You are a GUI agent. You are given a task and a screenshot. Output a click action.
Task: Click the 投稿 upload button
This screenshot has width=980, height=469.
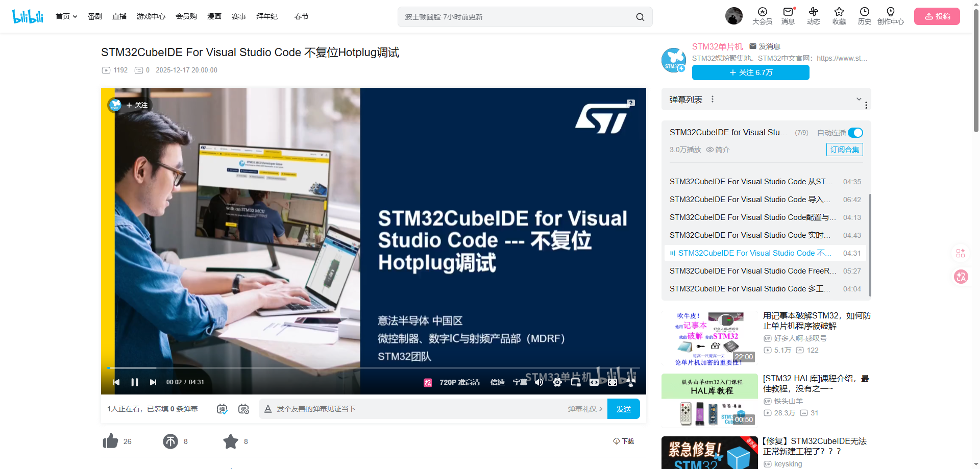937,16
